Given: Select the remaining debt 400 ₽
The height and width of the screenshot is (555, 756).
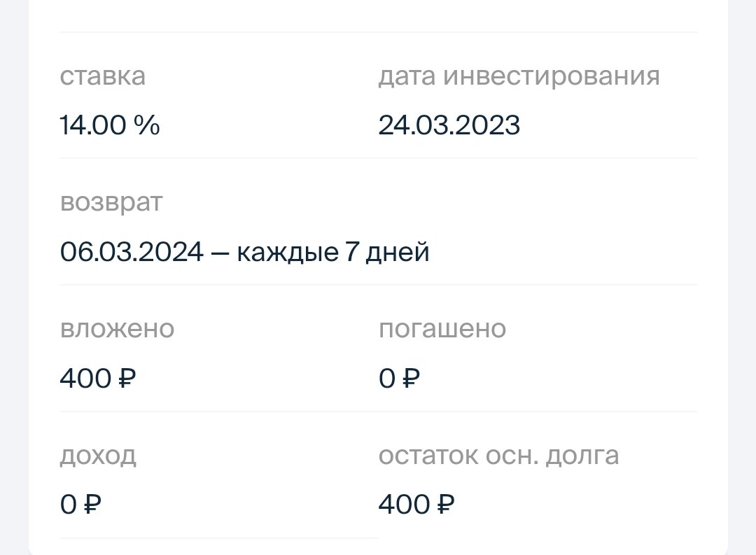Looking at the screenshot, I should [416, 504].
